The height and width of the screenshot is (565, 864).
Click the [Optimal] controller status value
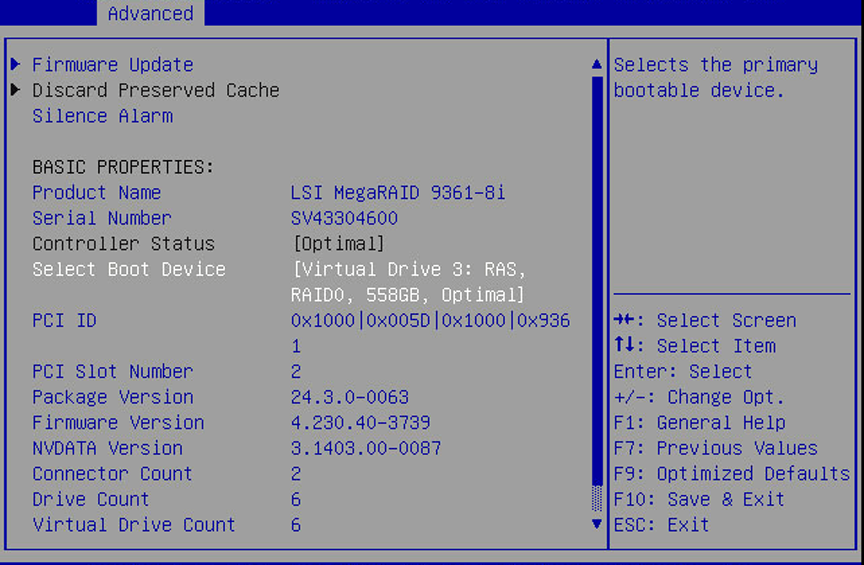click(x=338, y=243)
